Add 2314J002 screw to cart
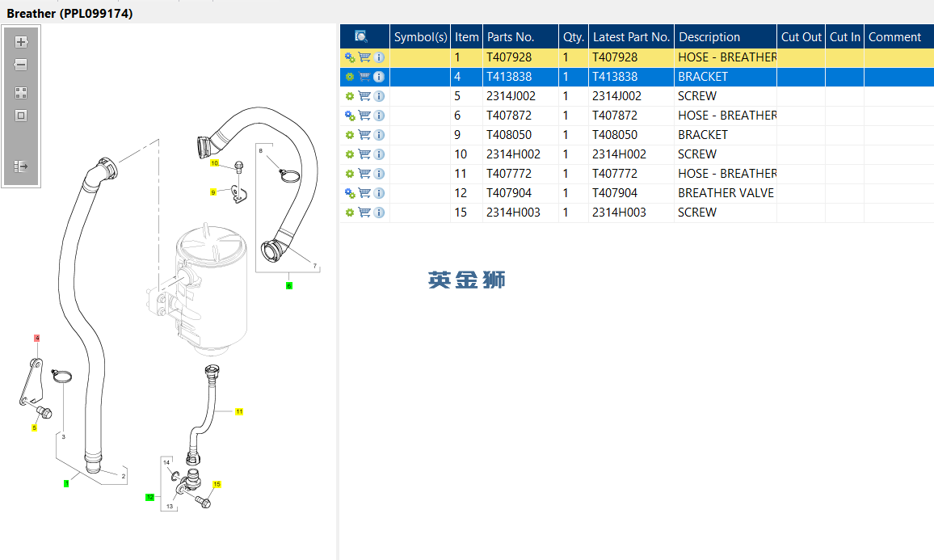 pyautogui.click(x=364, y=96)
